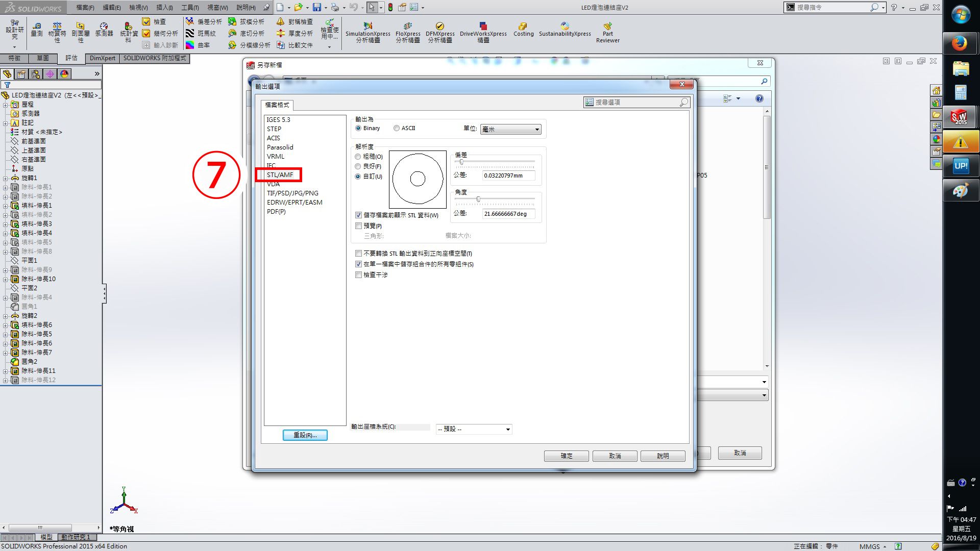This screenshot has width=980, height=551.
Task: Click 重設 button to reset options
Action: (305, 435)
